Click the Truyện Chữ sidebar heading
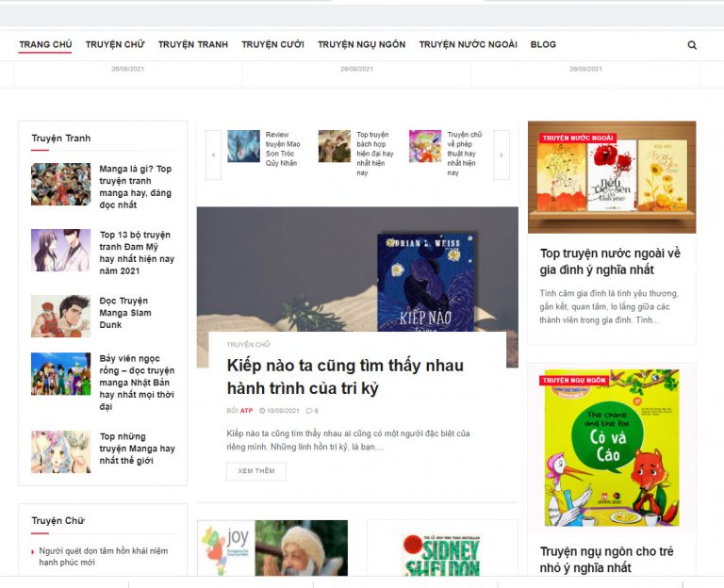Screen dimensions: 724x588 point(58,520)
